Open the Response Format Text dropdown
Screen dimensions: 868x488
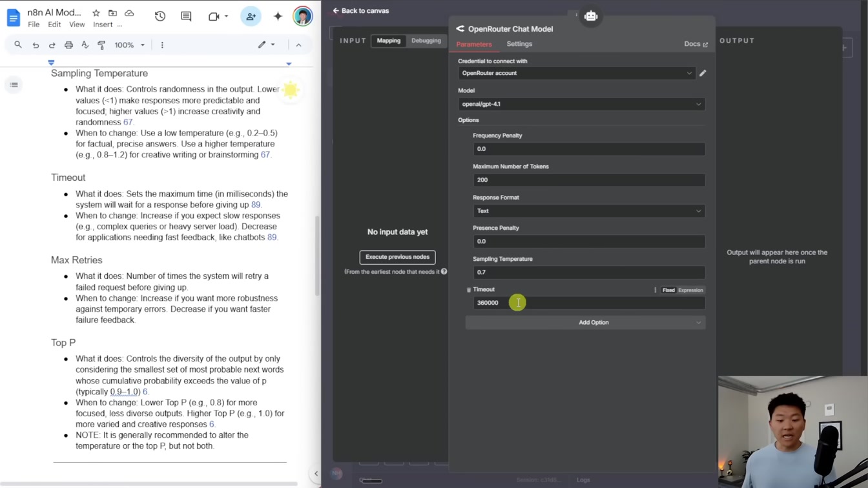pyautogui.click(x=589, y=211)
